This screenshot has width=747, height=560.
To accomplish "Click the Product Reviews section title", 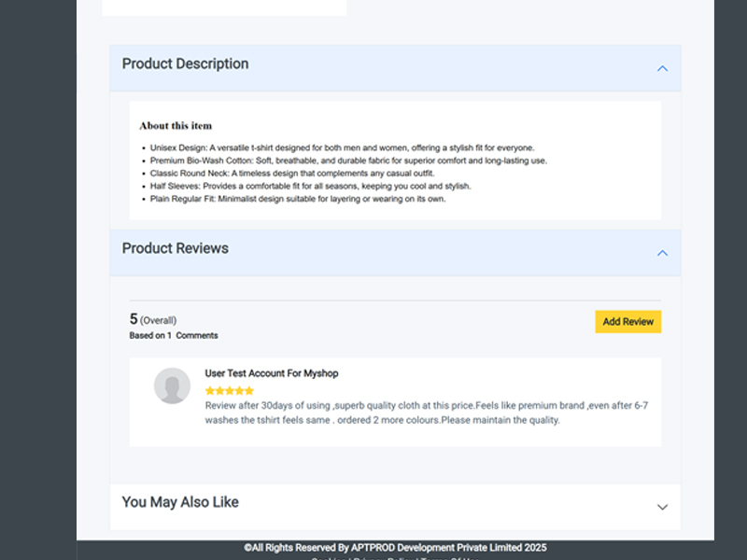I will [175, 249].
